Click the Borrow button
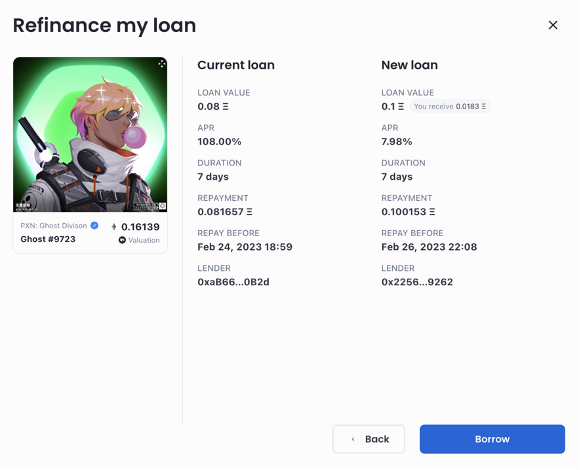 (x=492, y=439)
